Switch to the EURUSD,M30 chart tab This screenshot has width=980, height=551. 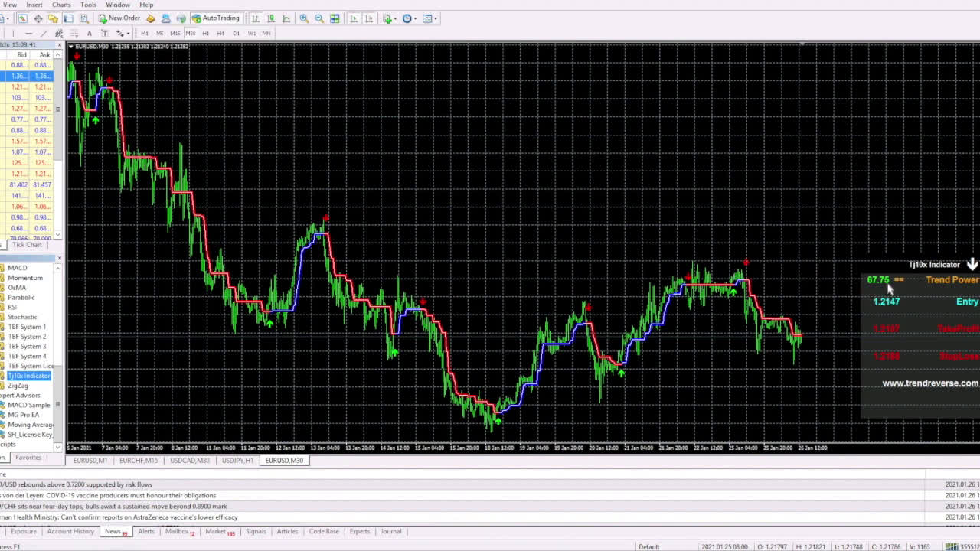[285, 460]
